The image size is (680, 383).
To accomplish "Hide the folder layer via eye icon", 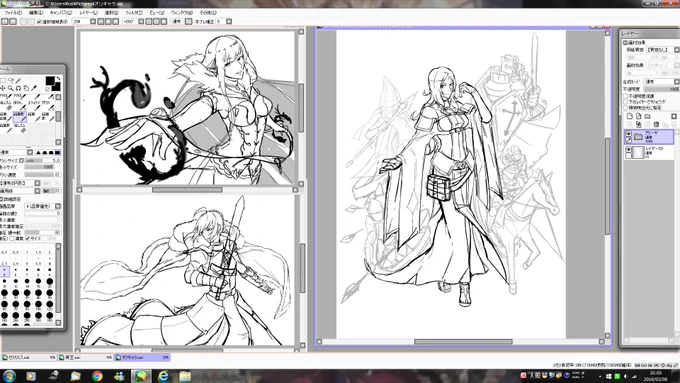I will click(x=629, y=134).
